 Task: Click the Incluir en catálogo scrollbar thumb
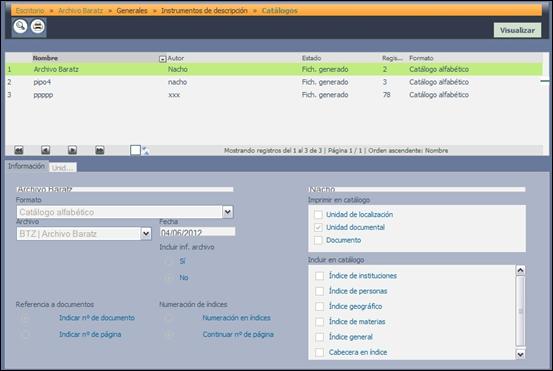[x=520, y=311]
